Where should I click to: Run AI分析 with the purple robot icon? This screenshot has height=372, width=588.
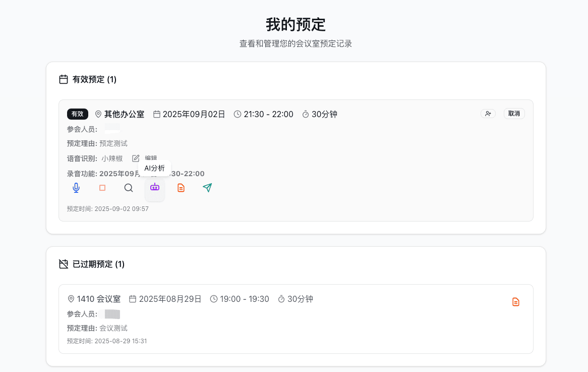point(155,187)
